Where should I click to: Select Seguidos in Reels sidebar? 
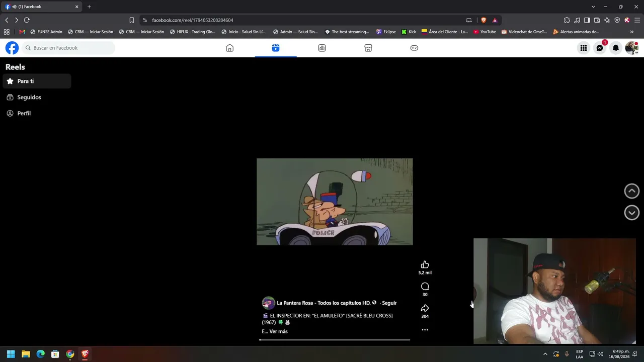[37, 97]
